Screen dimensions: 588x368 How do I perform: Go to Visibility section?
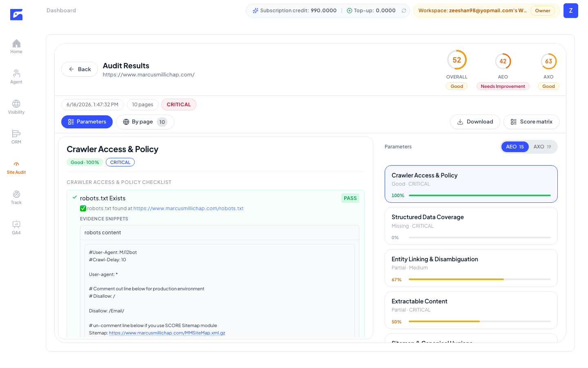coord(16,107)
